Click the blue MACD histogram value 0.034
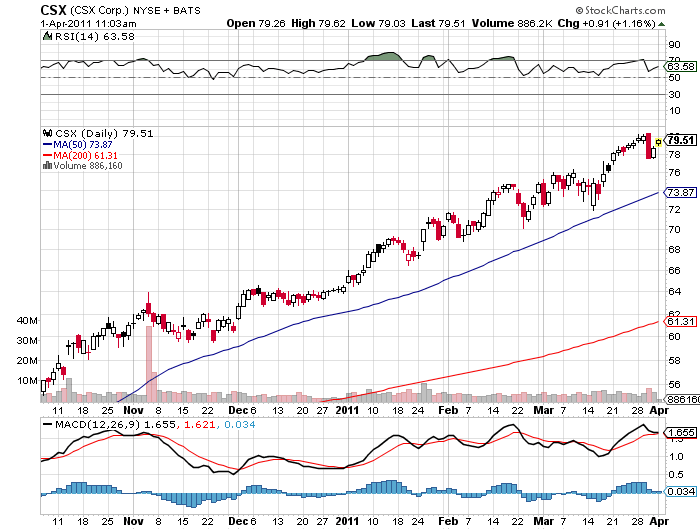 (x=240, y=424)
